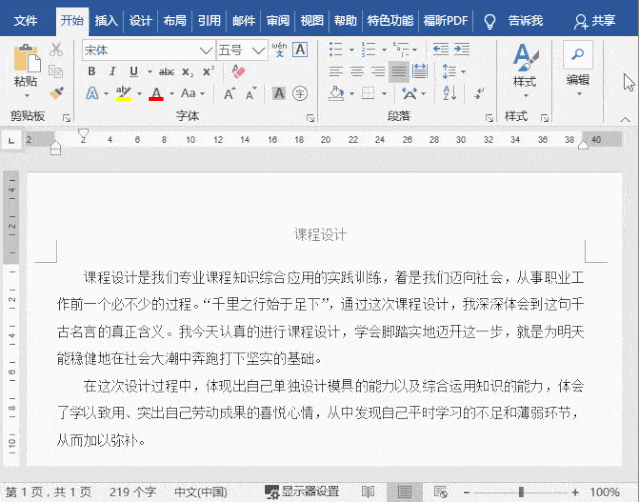Click Display Settings (显示器设置) in status bar
The image size is (639, 502).
click(x=302, y=492)
